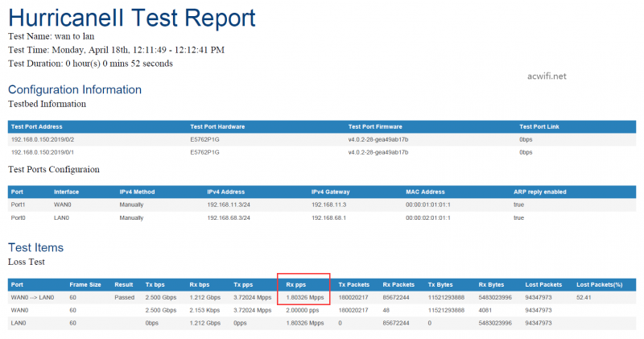This screenshot has width=644, height=339.
Task: Select the Test Port Firmware column header
Action: click(x=375, y=126)
